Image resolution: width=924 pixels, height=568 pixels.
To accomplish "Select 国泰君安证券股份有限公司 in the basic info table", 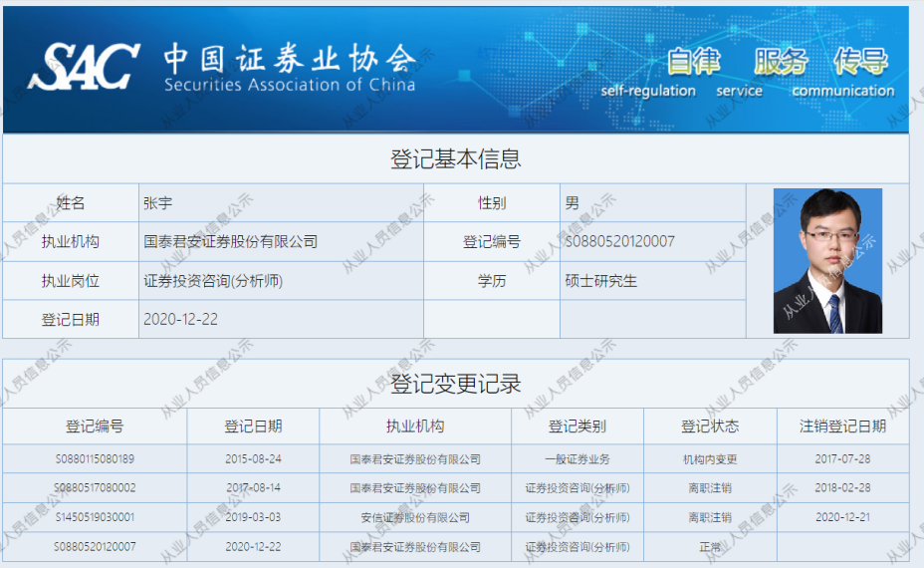I will click(x=230, y=241).
